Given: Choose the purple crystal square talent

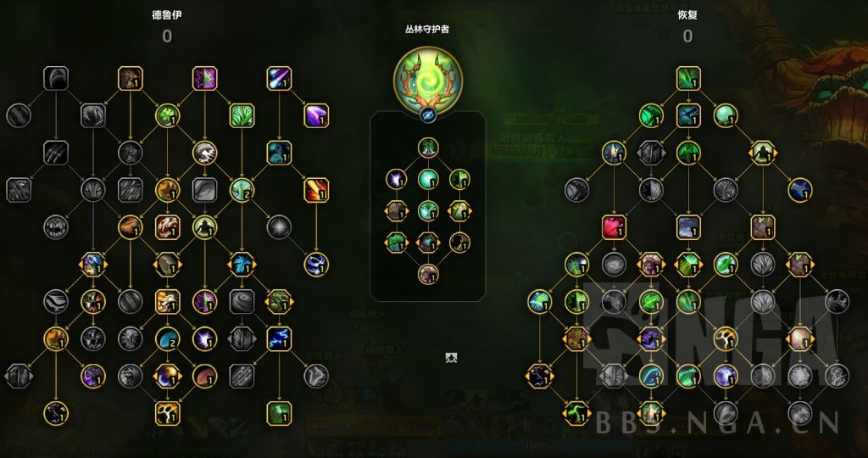Looking at the screenshot, I should click(x=316, y=115).
